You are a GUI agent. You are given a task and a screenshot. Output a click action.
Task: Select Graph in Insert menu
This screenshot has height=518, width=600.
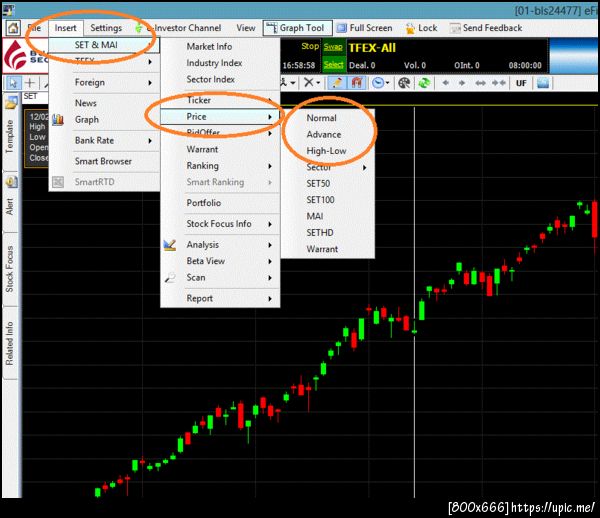pyautogui.click(x=104, y=120)
